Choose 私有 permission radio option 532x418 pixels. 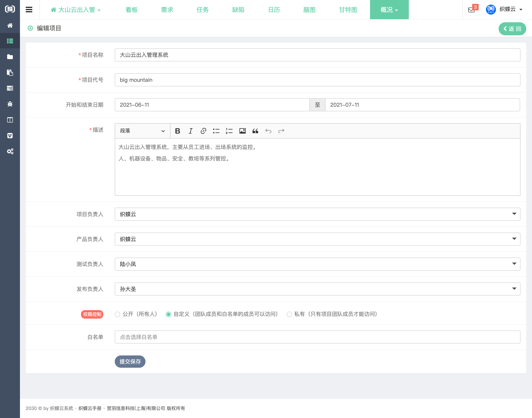click(289, 314)
